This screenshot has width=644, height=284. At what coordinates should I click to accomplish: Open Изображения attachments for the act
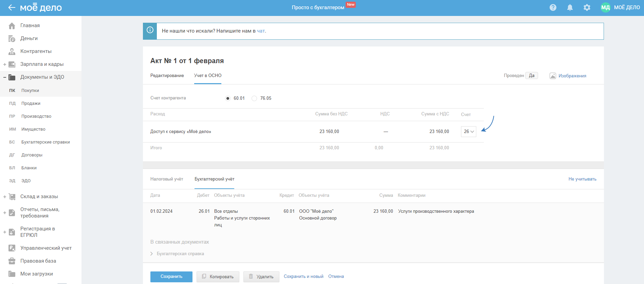[572, 76]
